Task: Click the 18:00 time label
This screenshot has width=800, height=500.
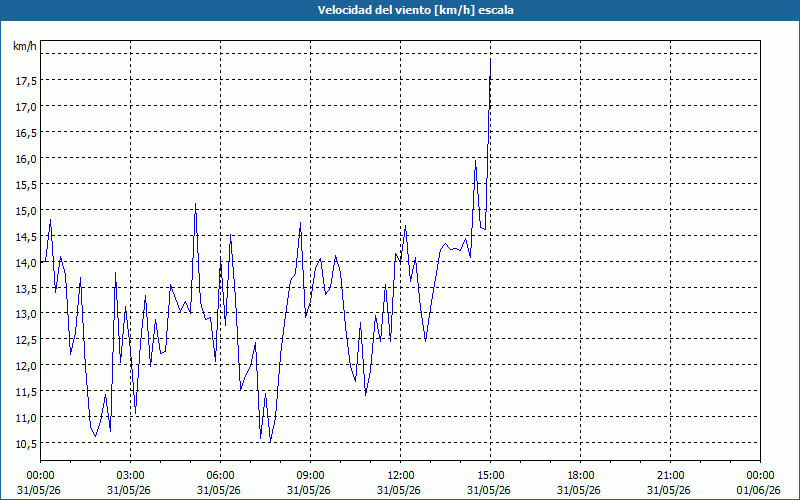Action: click(579, 476)
